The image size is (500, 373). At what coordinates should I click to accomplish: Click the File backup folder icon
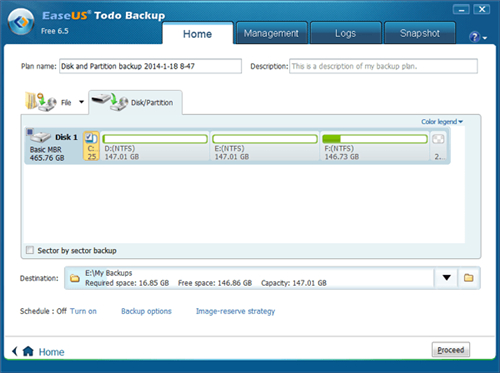[41, 102]
